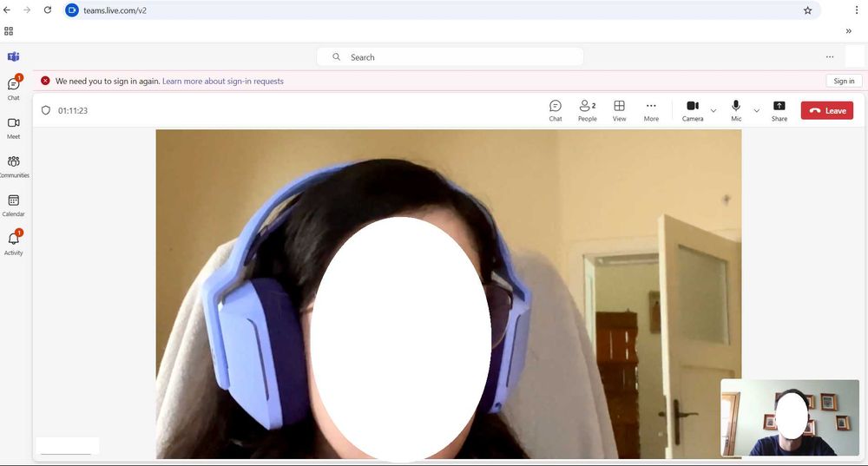Select the main participant video
The image size is (868, 466).
pyautogui.click(x=449, y=294)
